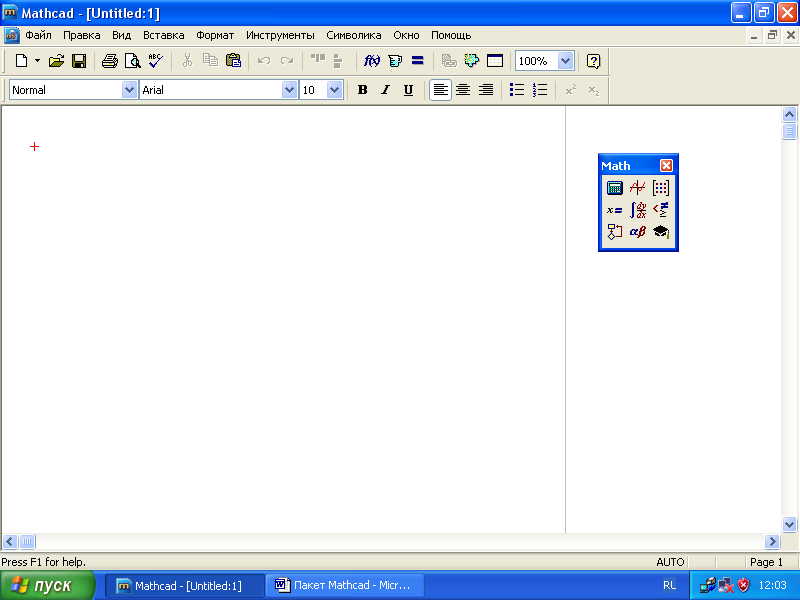Screen dimensions: 800x600
Task: Insert unit with measuring cup icon
Action: 394,61
